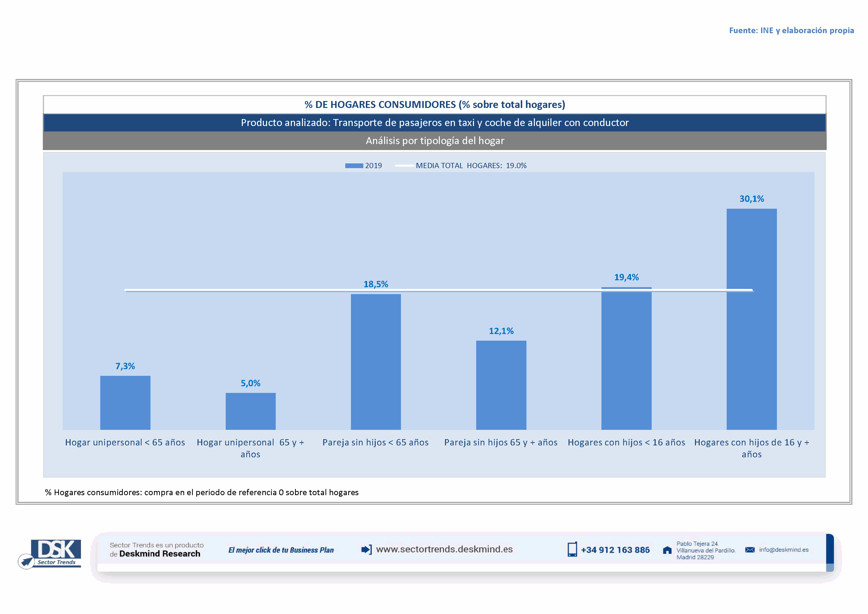Click the chart title % DE HOGARES CONSUMIDORES
This screenshot has height=614, width=868.
pyautogui.click(x=434, y=104)
